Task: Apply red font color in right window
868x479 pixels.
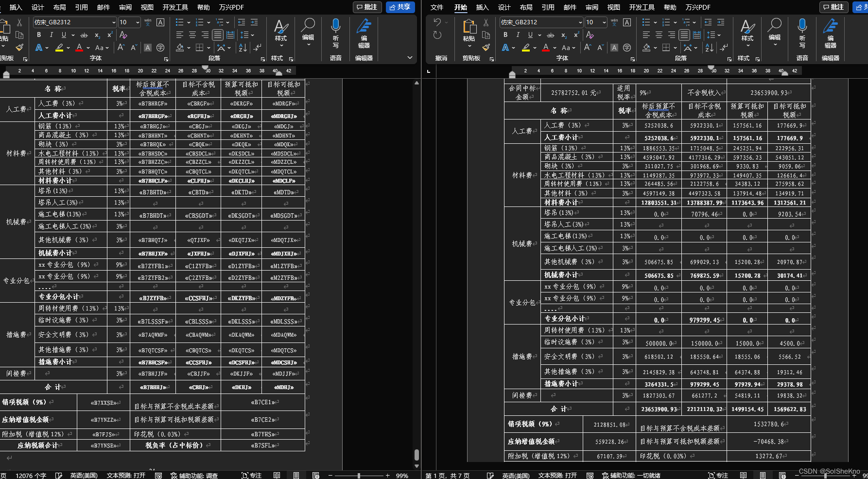Action: pos(546,48)
